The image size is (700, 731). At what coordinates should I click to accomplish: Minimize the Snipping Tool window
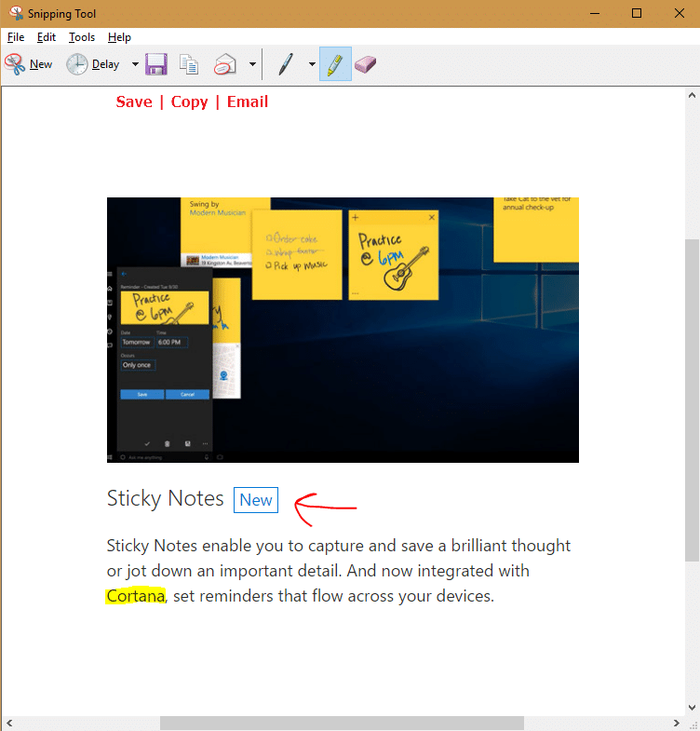(595, 13)
